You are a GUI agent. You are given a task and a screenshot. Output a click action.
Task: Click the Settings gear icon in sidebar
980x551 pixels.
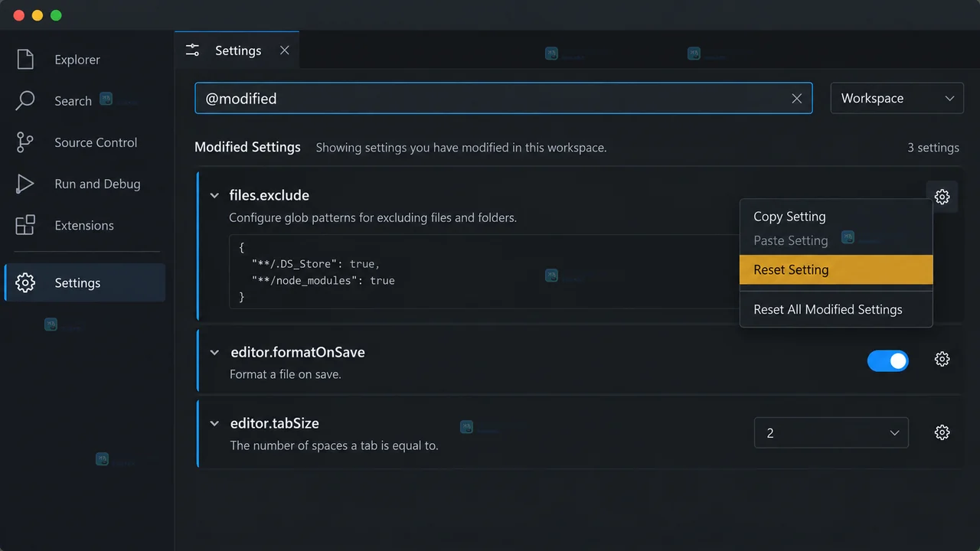coord(25,283)
